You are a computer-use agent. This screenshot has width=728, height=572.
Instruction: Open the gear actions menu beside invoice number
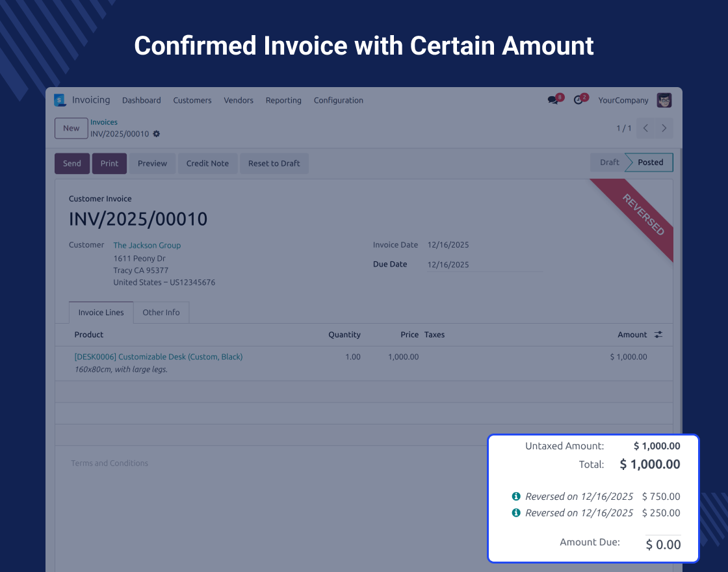tap(157, 134)
